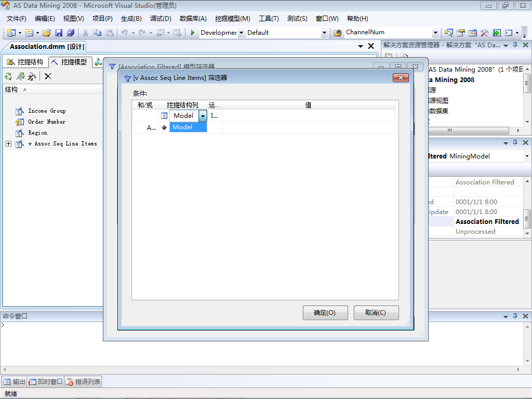Image resolution: width=532 pixels, height=399 pixels.
Task: Click the Association.dmm [设计] document tab
Action: coord(47,46)
